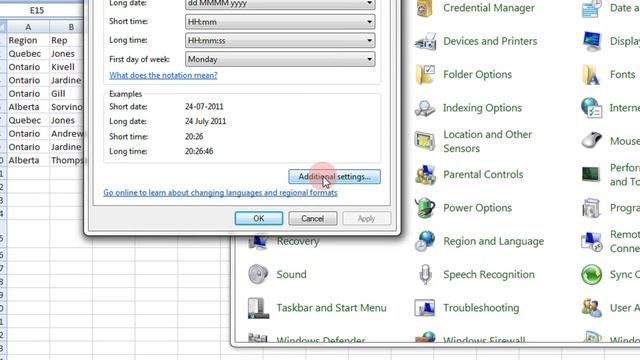Click the Indexing Options label

pyautogui.click(x=482, y=108)
